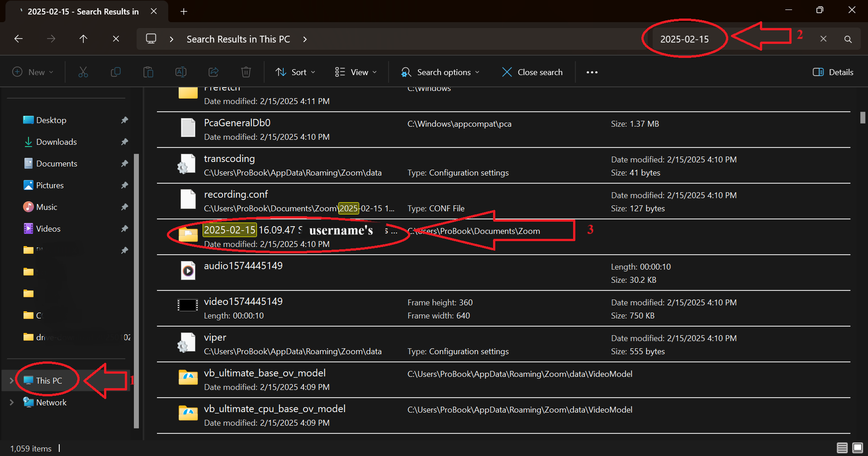
Task: Open the View dropdown menu
Action: pos(356,72)
